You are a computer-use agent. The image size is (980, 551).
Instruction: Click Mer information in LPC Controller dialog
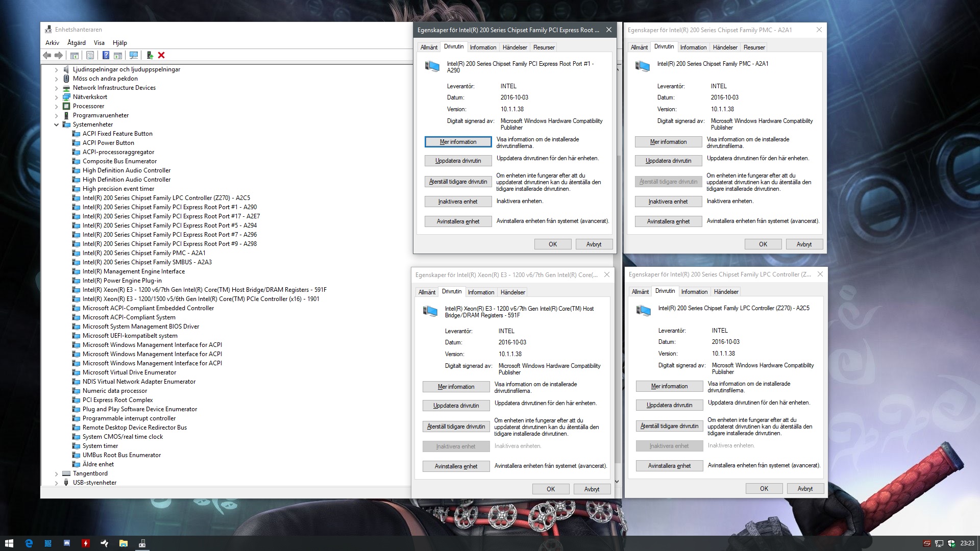(669, 386)
